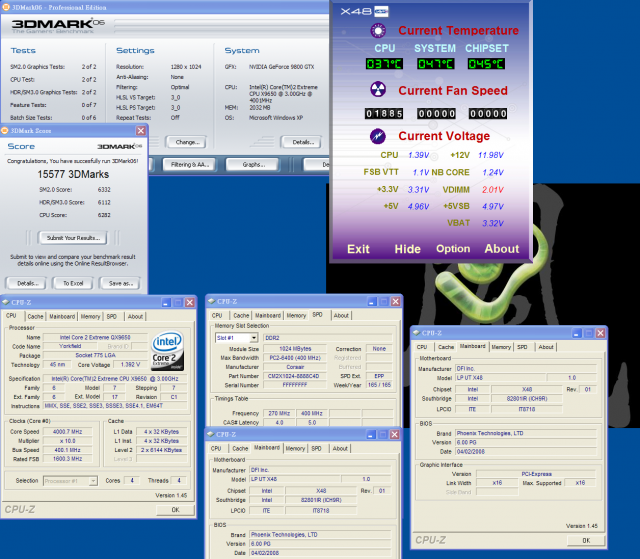Screen dimensions: 640x559
Task: Click the SYSTEM temperature 047°C readout
Action: click(436, 64)
